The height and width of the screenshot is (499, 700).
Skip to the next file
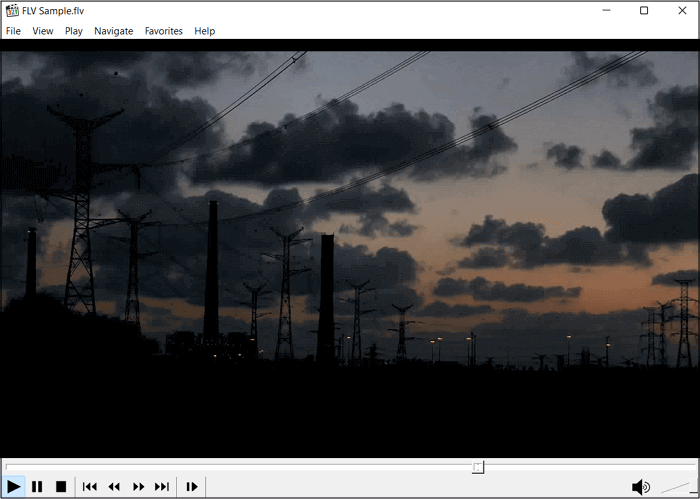coord(162,487)
